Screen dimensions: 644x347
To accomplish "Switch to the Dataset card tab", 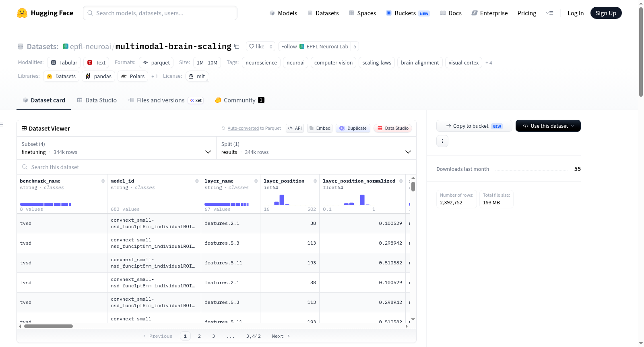I will tap(44, 100).
